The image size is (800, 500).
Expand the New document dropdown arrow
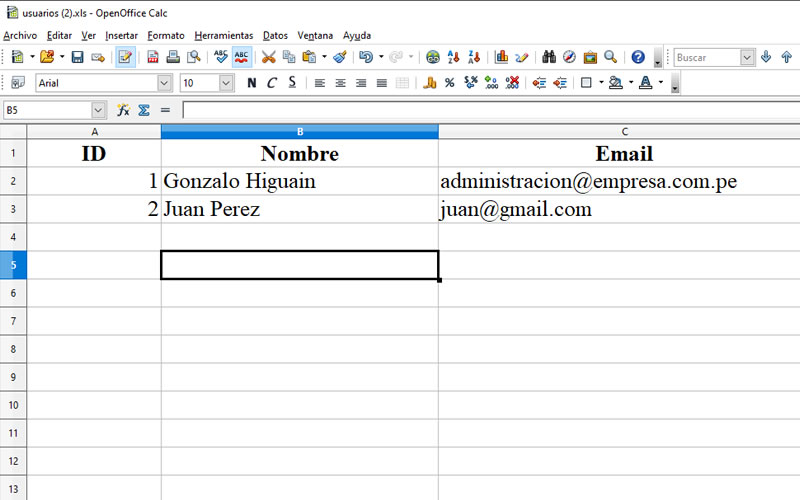tap(32, 57)
